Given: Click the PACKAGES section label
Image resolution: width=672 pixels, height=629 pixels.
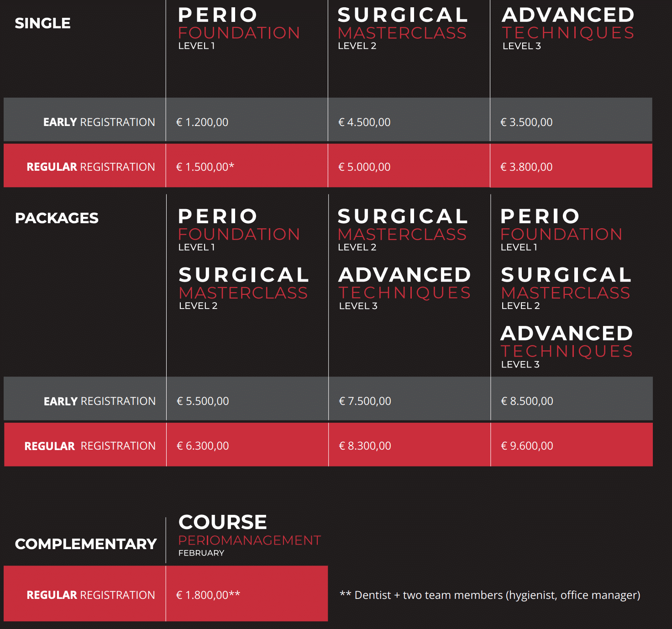Looking at the screenshot, I should tap(57, 218).
